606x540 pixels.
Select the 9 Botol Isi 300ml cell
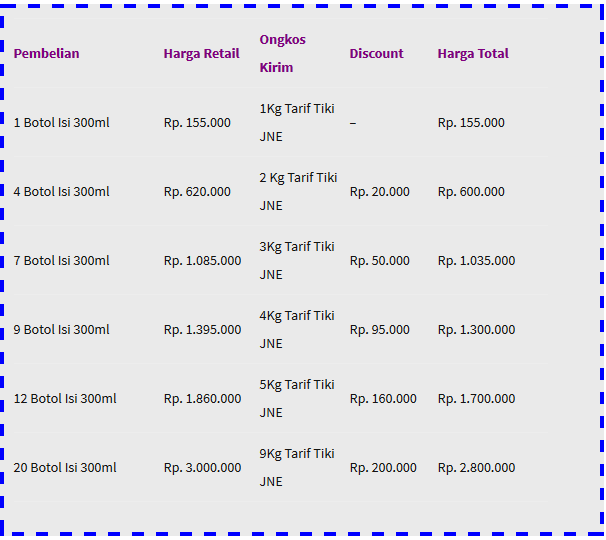click(x=61, y=329)
